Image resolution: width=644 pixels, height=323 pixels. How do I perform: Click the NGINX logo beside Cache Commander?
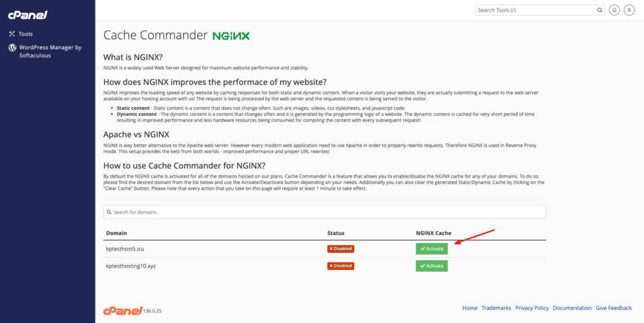(231, 36)
